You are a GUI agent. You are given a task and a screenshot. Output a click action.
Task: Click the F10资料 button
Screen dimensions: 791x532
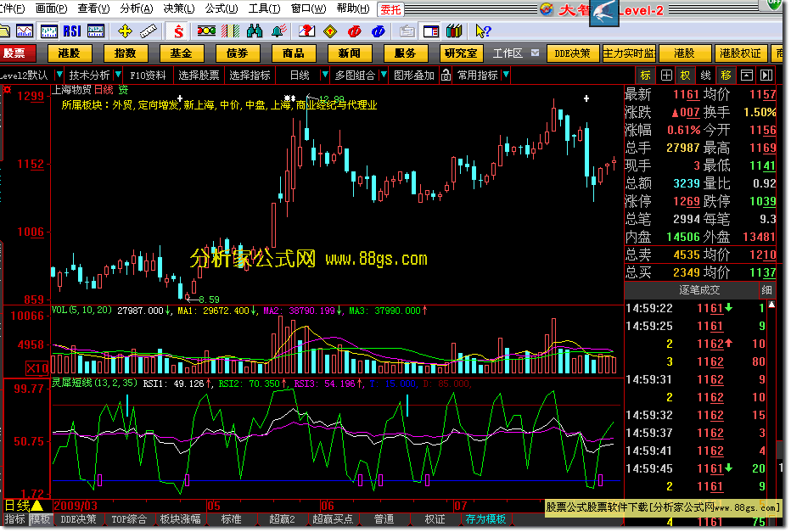click(x=148, y=76)
